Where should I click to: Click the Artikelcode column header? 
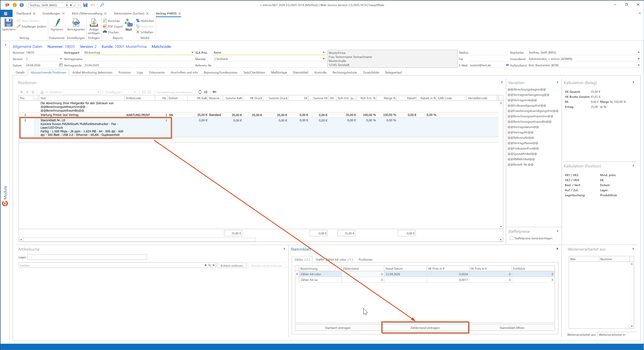[x=140, y=98]
